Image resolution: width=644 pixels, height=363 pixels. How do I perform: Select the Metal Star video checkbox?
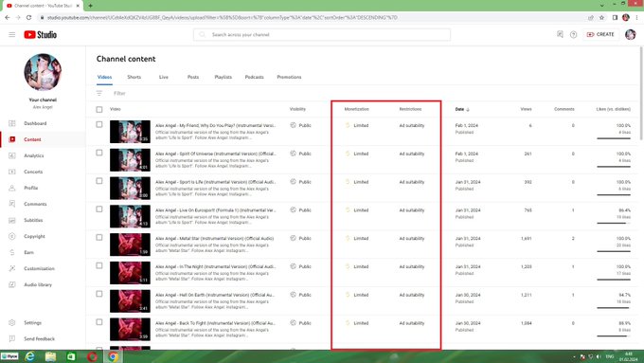pos(99,237)
